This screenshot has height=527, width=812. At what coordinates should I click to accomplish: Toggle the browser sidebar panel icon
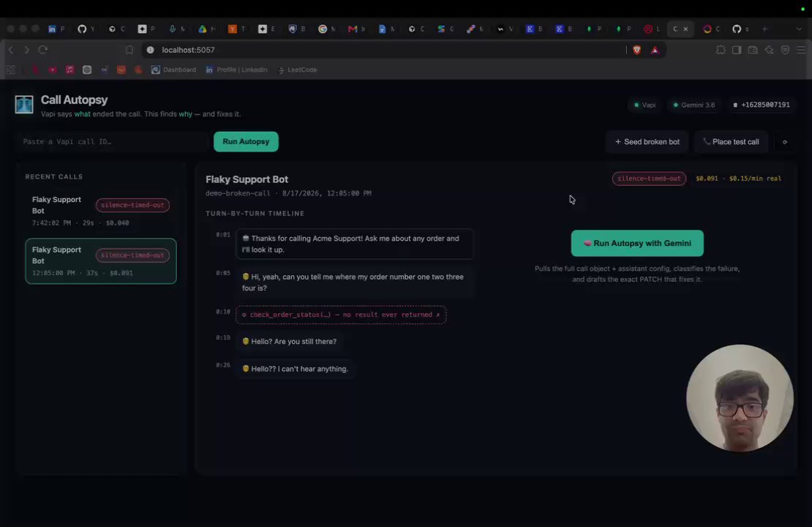click(737, 50)
